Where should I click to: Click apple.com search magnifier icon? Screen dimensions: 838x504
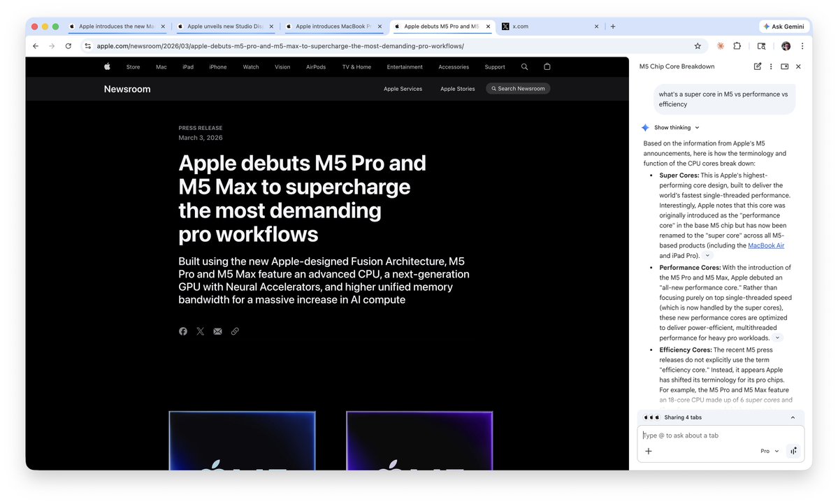524,67
